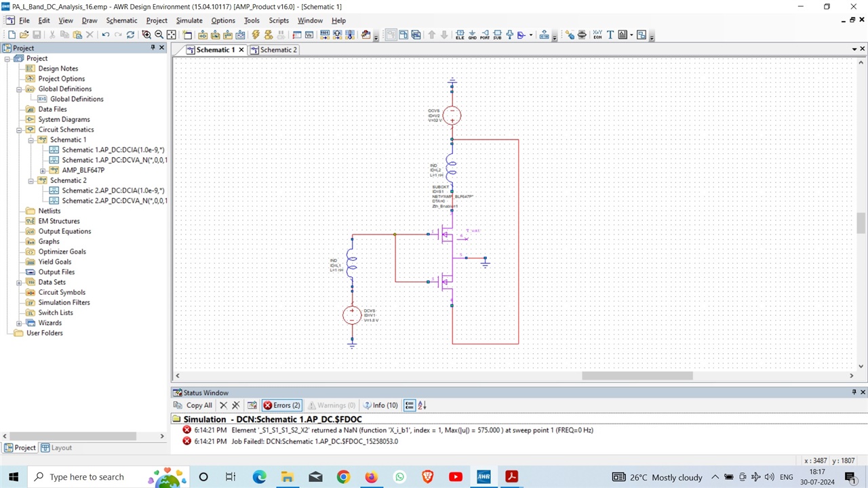Open weather widget 26°C Mostly cloudy
Screen dimensions: 868x488
pos(656,477)
